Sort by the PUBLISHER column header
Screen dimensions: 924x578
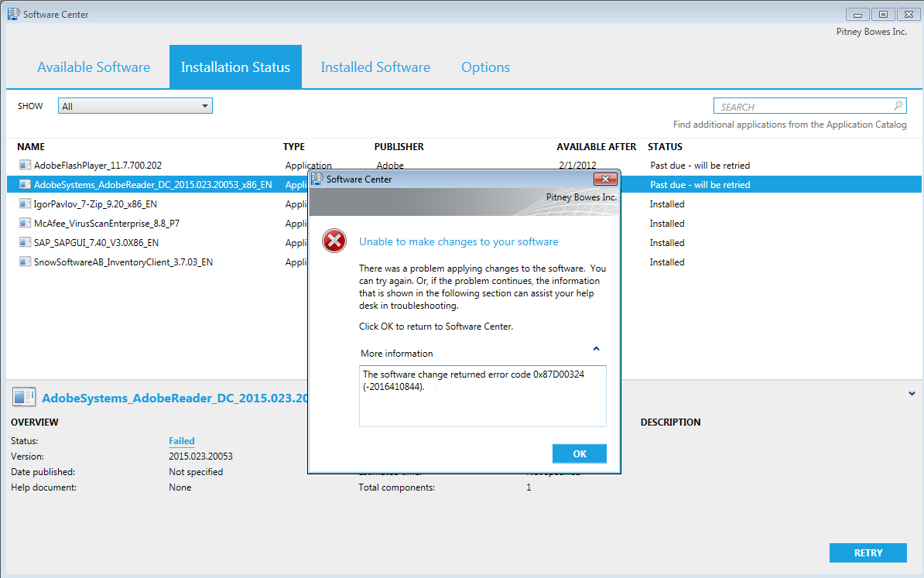click(399, 147)
